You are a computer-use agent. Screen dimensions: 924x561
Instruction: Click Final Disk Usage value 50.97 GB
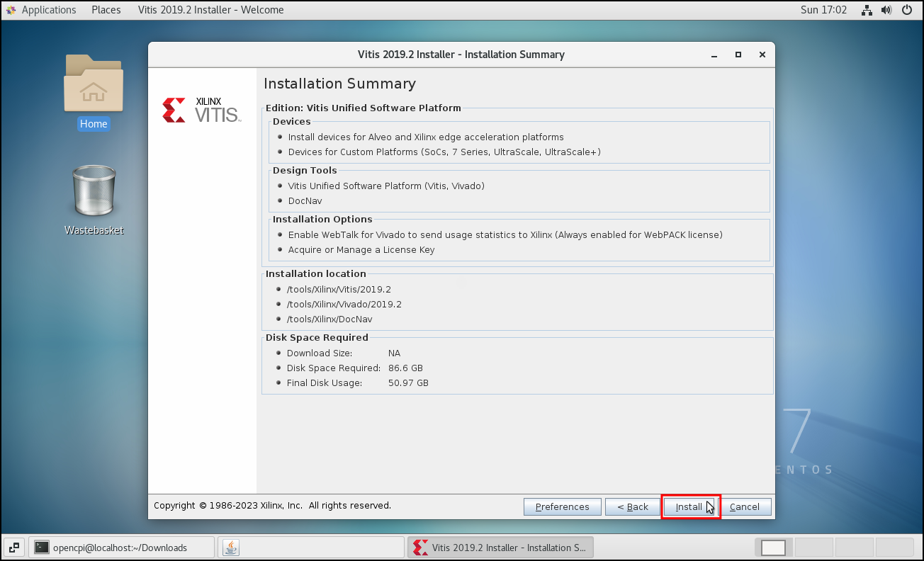(408, 382)
